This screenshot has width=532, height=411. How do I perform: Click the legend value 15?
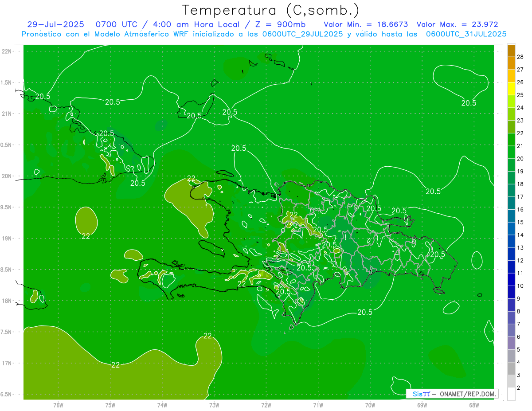point(520,222)
